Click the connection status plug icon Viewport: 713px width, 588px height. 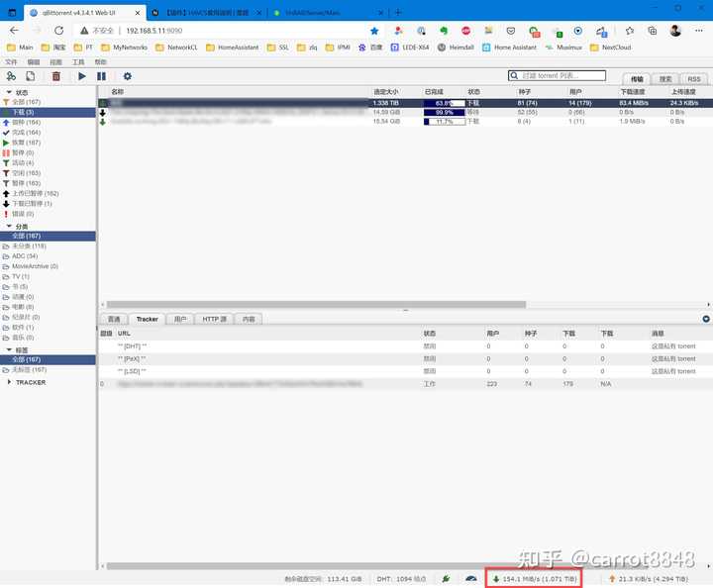(446, 578)
